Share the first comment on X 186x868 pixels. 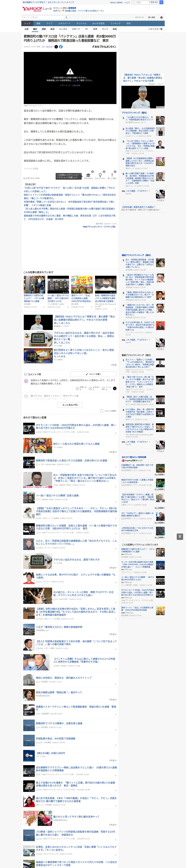pyautogui.click(x=115, y=389)
